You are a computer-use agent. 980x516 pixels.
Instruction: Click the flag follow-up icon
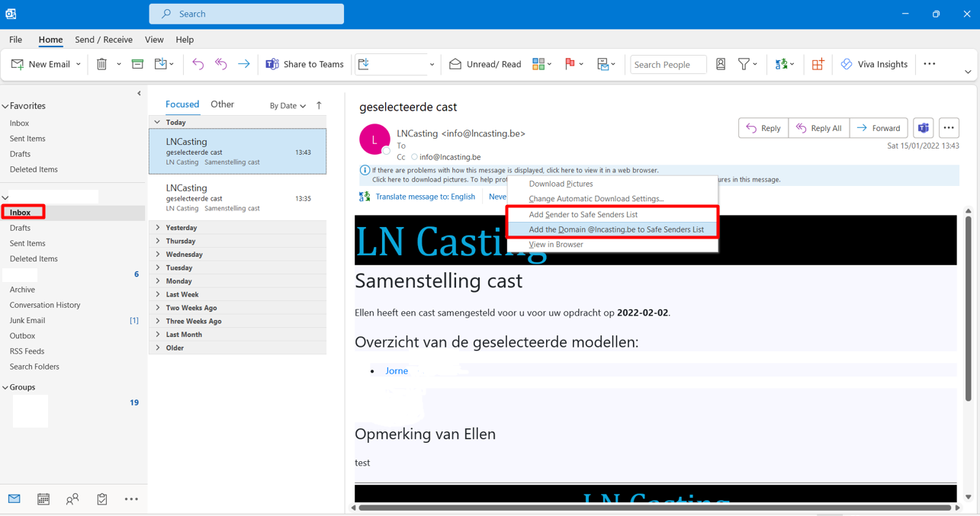[570, 65]
